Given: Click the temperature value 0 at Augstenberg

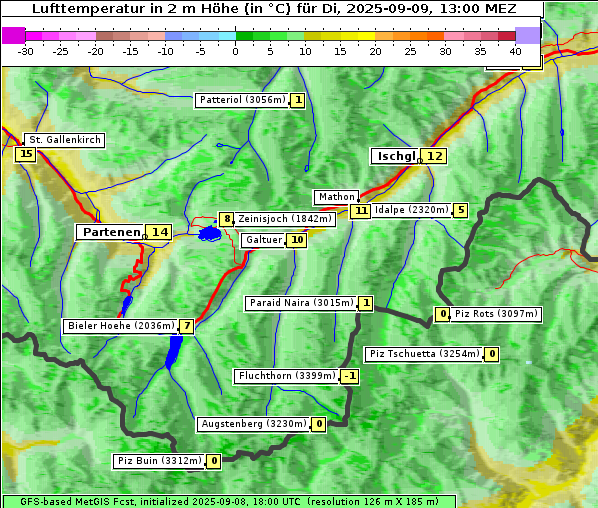Looking at the screenshot, I should coord(319,424).
